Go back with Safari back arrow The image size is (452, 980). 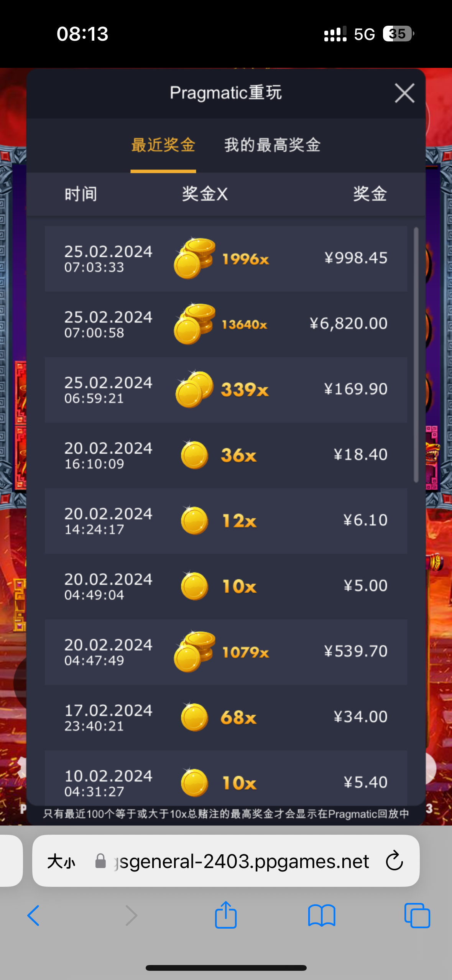[33, 916]
